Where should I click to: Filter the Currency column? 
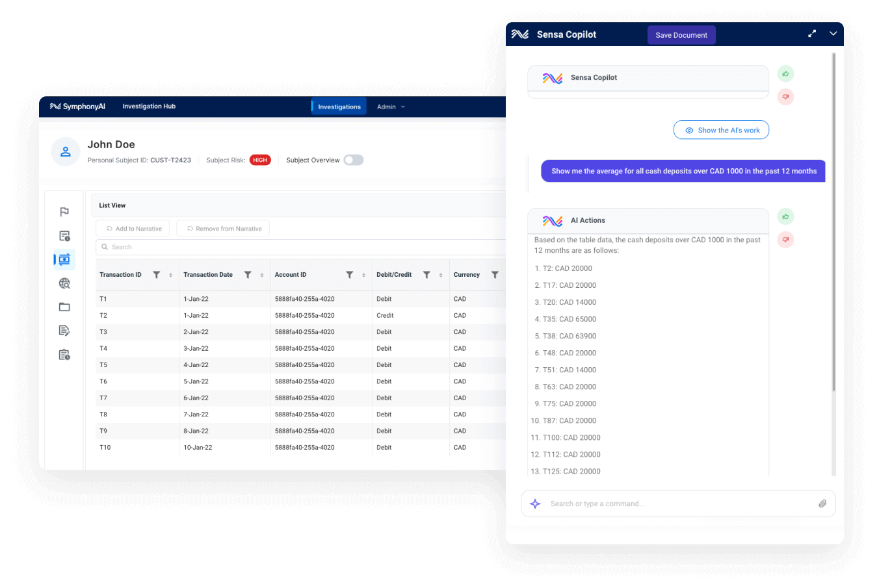click(495, 275)
